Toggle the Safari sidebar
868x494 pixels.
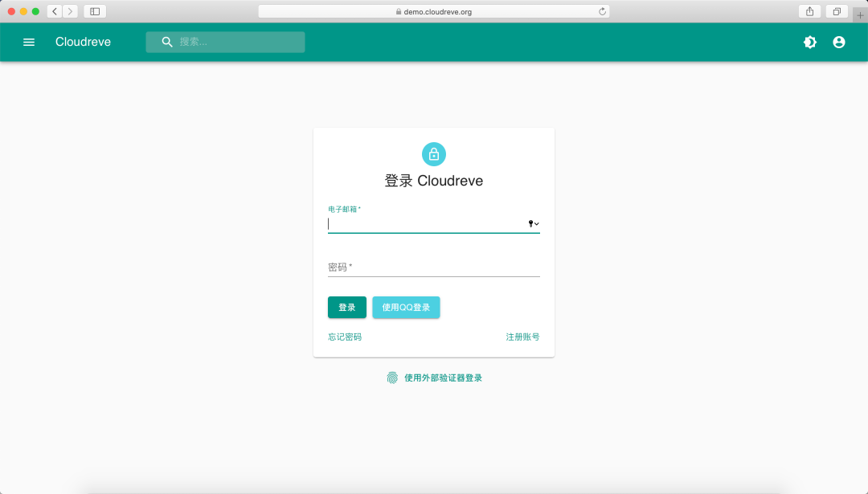point(95,11)
